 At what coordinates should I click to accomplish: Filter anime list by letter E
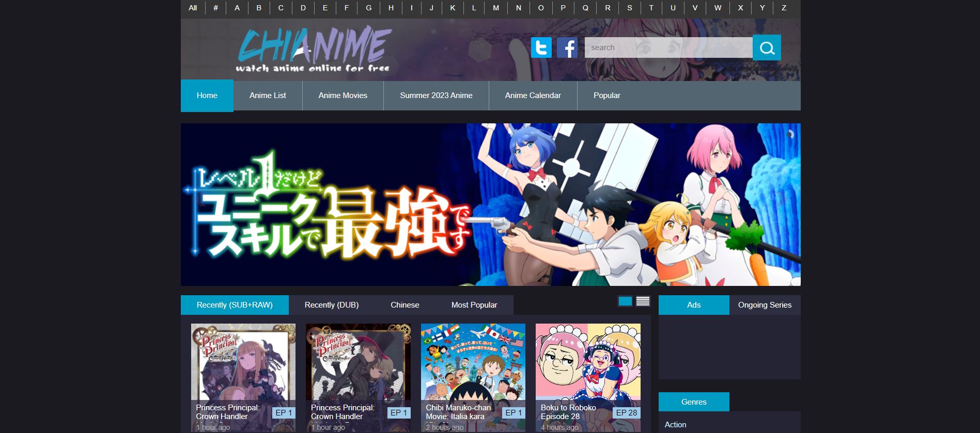coord(325,8)
